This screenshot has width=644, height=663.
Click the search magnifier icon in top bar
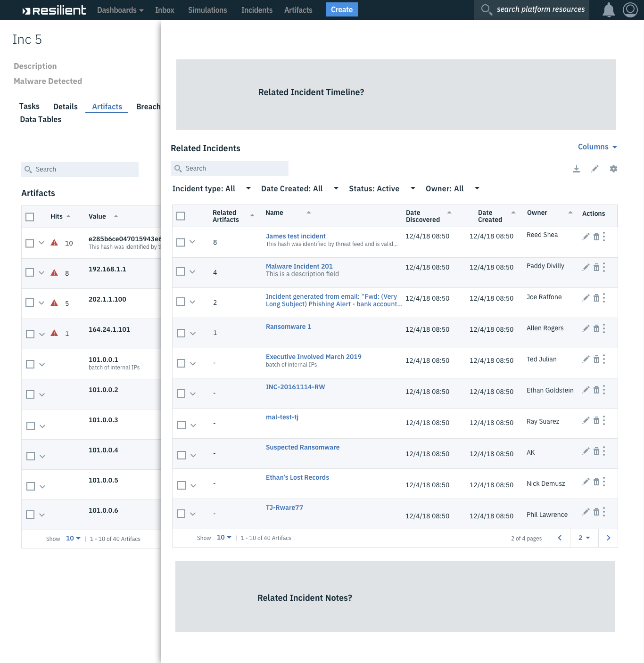(x=486, y=9)
